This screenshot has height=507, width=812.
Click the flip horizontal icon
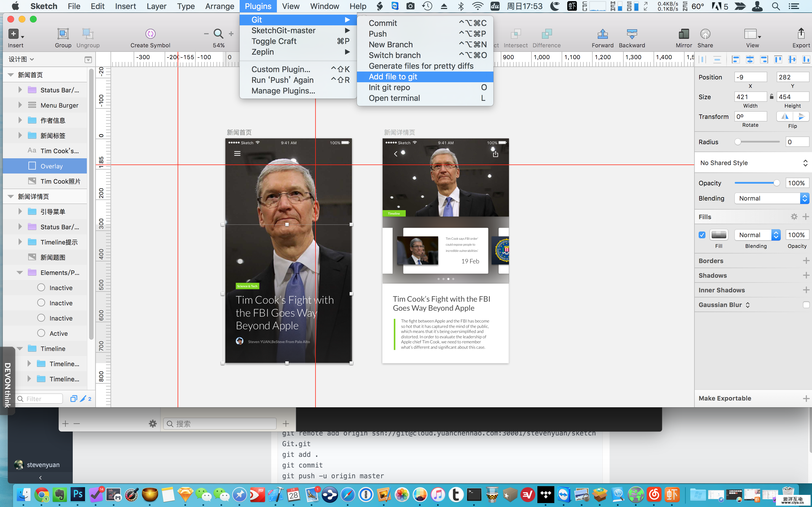785,116
